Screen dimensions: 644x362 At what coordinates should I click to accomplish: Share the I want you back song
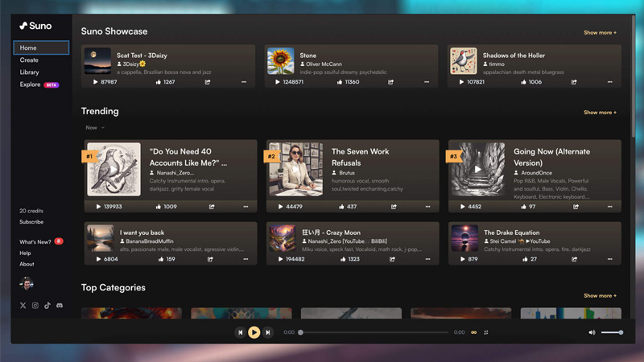pos(210,259)
